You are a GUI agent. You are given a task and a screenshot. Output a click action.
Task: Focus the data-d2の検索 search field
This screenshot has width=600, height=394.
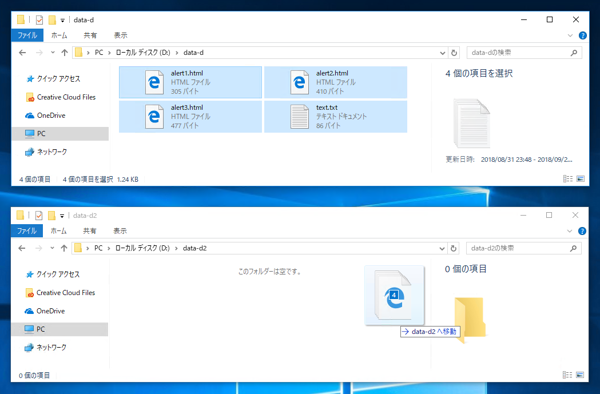pyautogui.click(x=523, y=249)
